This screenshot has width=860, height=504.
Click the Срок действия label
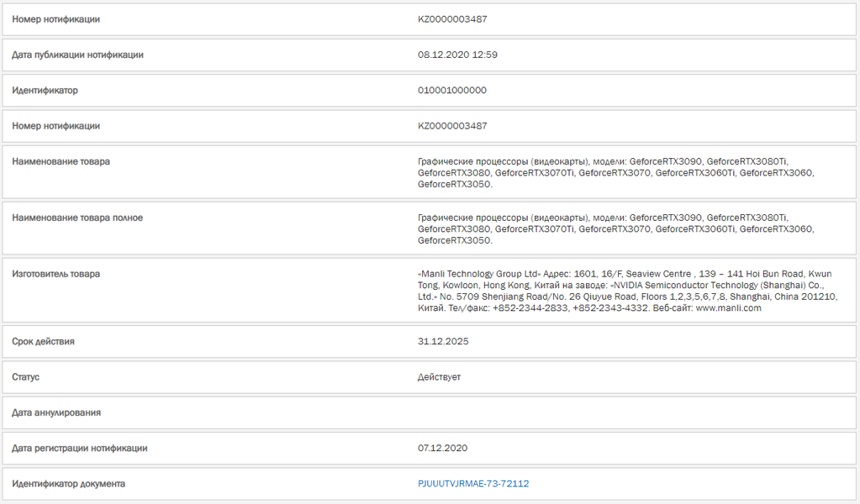[44, 341]
